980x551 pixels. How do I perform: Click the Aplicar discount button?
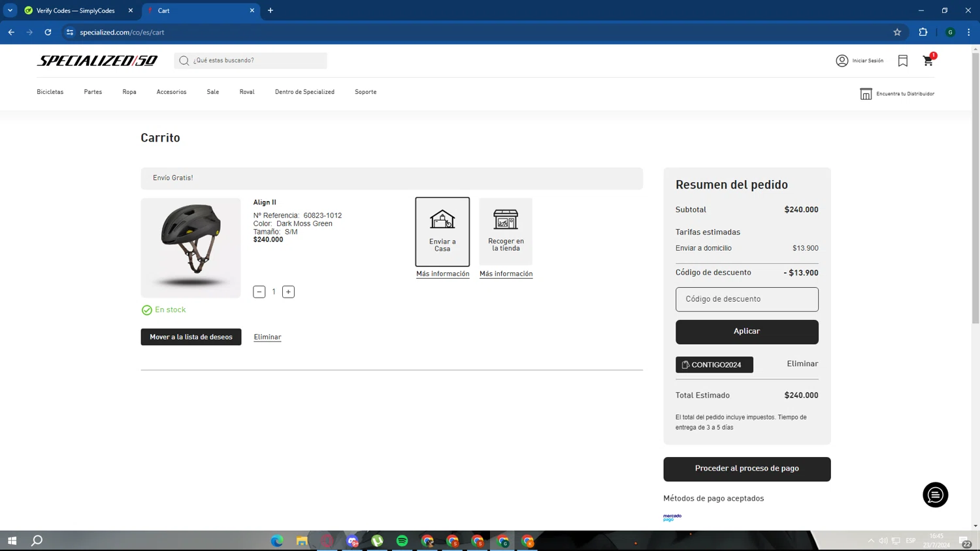[x=747, y=332]
